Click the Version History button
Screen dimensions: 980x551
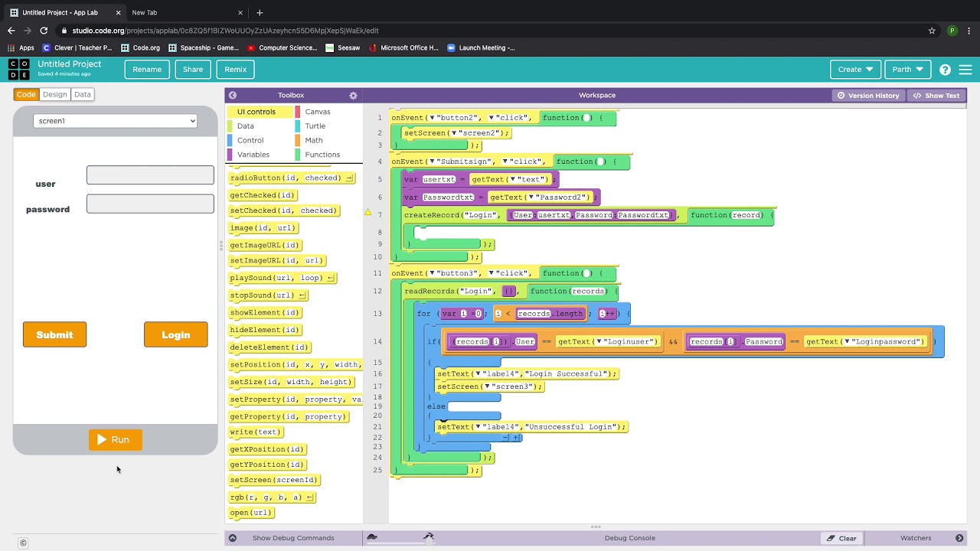pyautogui.click(x=868, y=96)
